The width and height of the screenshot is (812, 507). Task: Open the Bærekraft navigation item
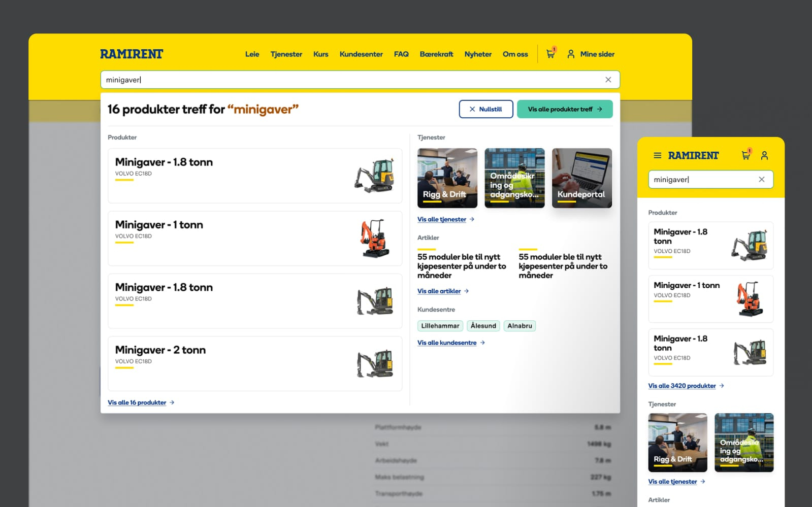[x=436, y=54]
